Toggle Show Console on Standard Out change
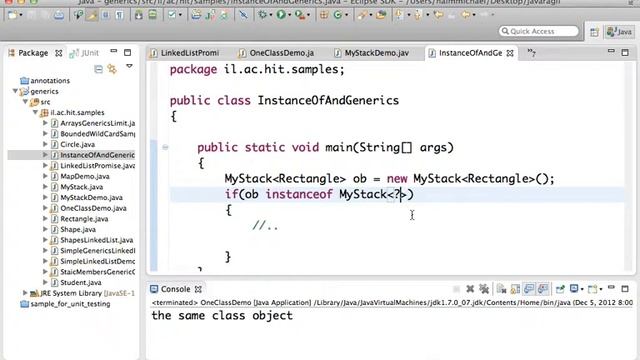This screenshot has height=360, width=640. 529,289
